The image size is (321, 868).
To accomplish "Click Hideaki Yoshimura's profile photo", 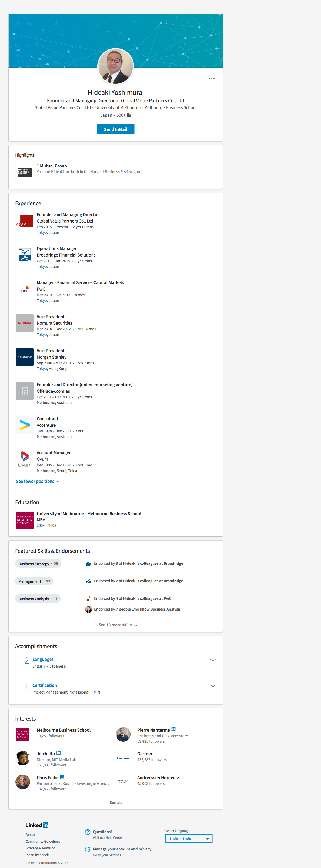I will (x=115, y=67).
